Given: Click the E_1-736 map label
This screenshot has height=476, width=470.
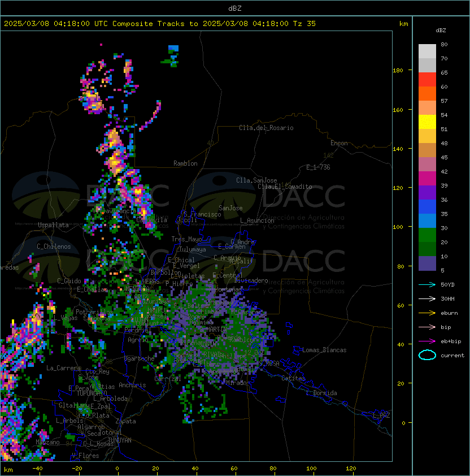Looking at the screenshot, I should pyautogui.click(x=318, y=167).
